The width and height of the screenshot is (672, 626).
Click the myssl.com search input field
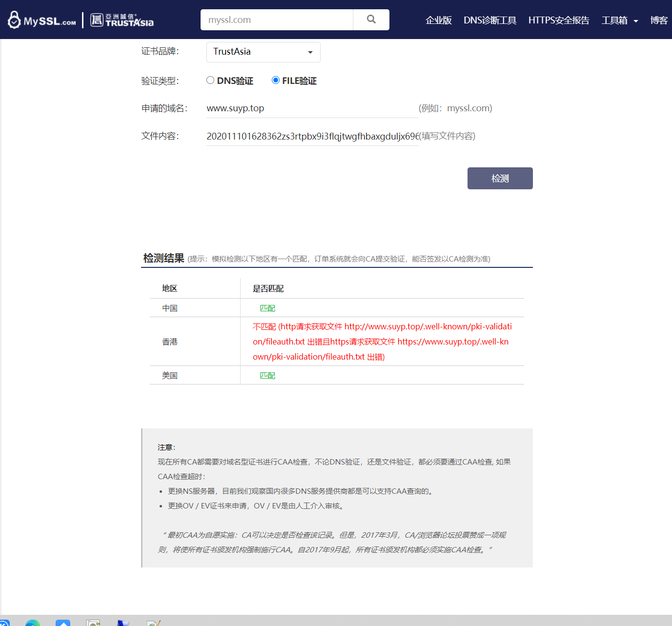pos(277,20)
